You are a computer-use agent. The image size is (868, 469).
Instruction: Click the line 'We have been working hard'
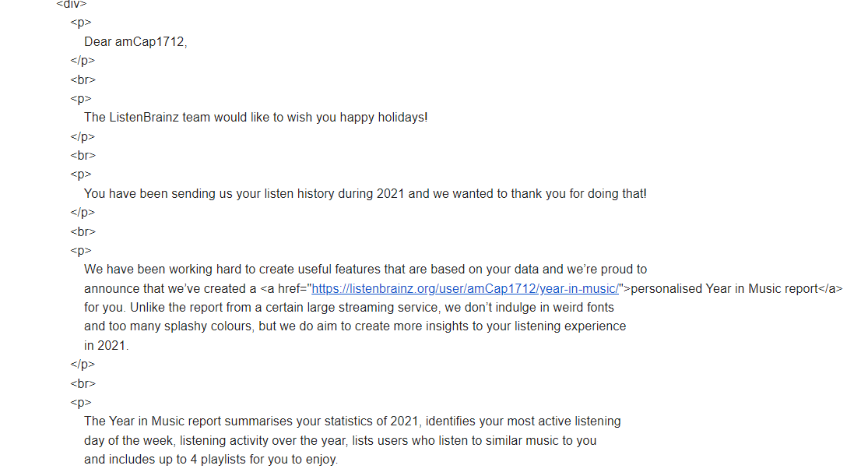coord(365,270)
